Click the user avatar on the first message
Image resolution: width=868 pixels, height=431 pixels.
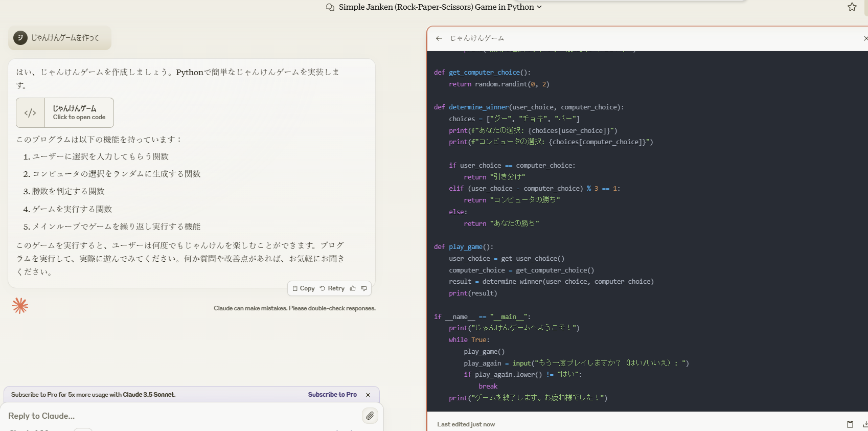pos(20,38)
